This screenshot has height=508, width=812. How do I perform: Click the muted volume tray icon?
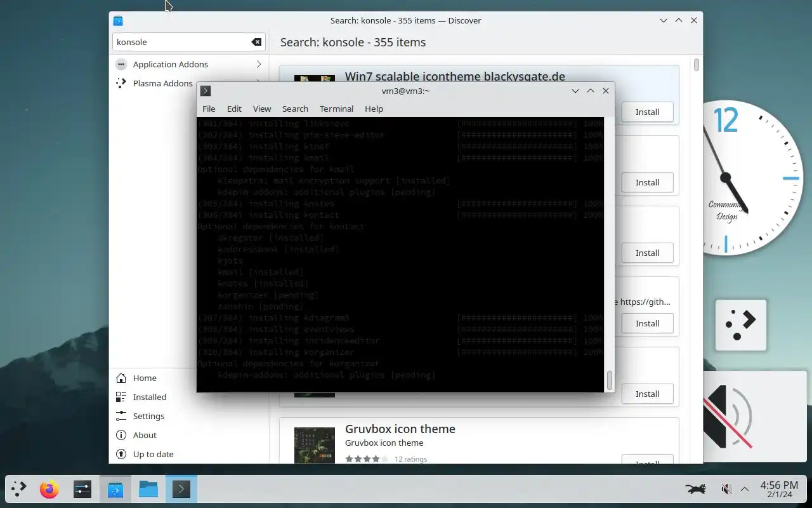point(727,489)
